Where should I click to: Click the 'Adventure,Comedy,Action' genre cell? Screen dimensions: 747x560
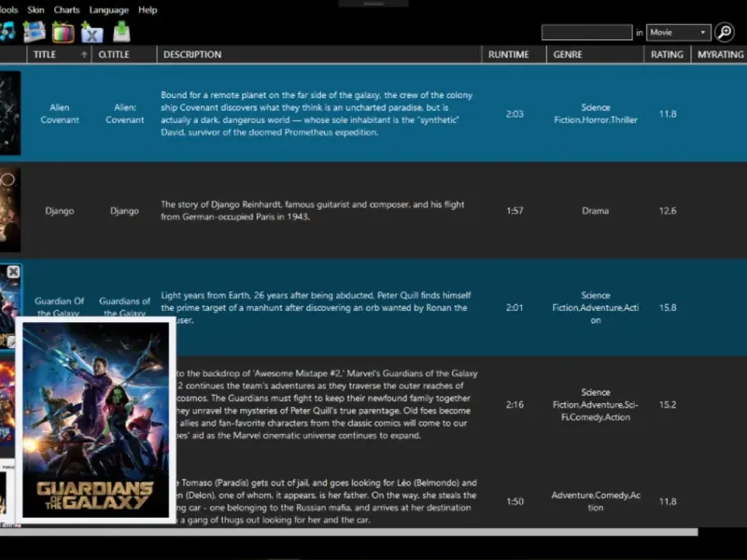coord(596,501)
